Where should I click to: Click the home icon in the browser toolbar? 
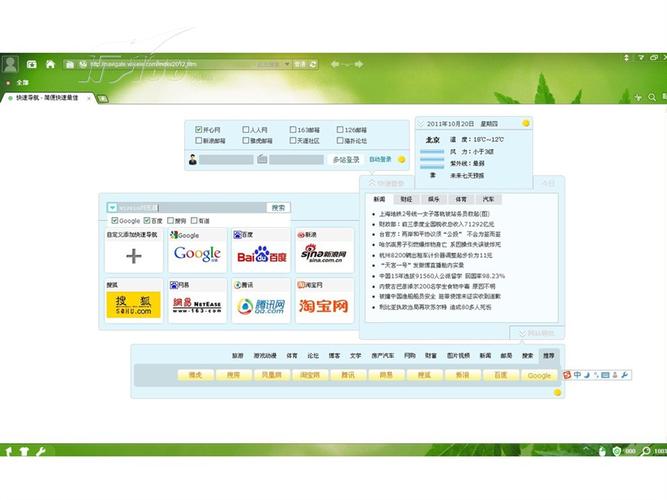[50, 64]
